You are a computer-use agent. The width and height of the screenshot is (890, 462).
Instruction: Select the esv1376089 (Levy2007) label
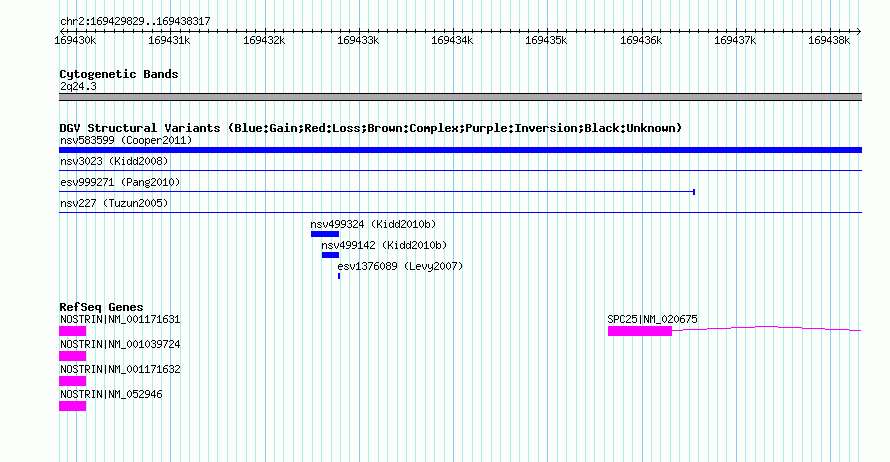[400, 266]
